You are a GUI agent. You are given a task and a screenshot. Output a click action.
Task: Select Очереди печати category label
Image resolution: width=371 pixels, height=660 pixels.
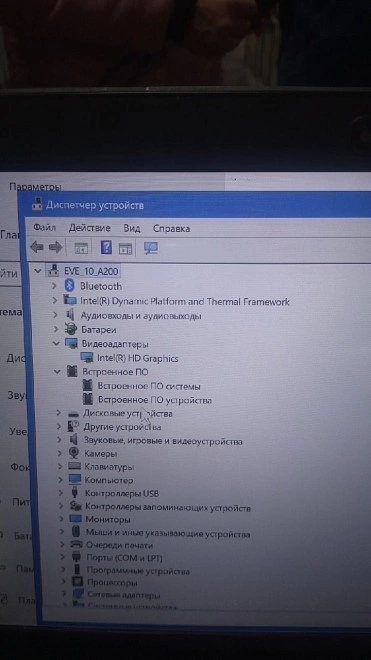point(120,546)
